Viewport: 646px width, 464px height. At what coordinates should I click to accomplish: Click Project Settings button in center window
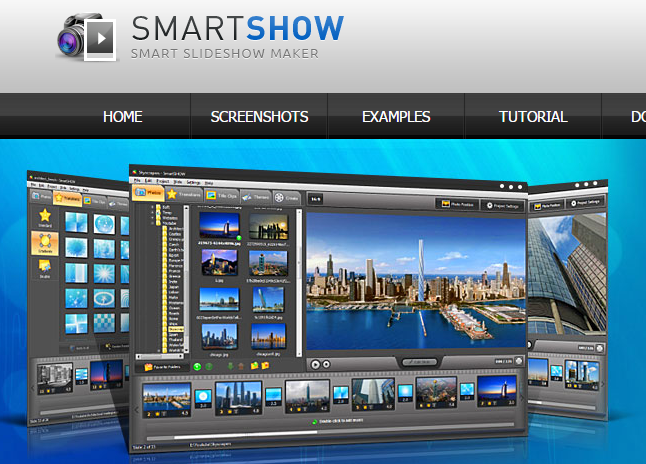point(502,206)
